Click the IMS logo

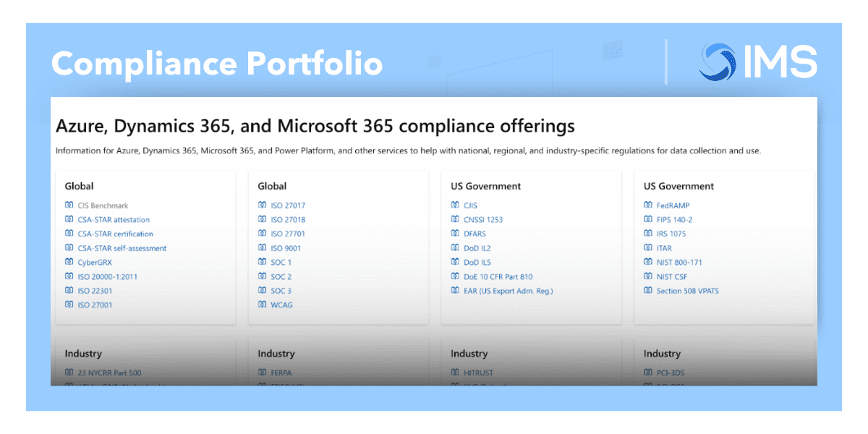click(x=758, y=61)
